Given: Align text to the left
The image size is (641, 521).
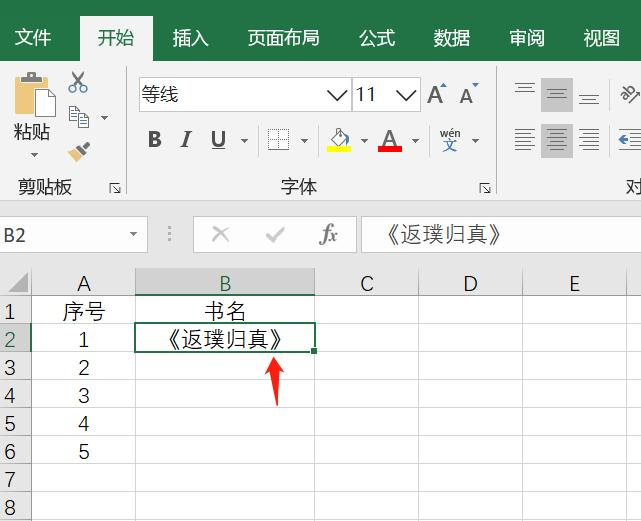Looking at the screenshot, I should pyautogui.click(x=525, y=140).
